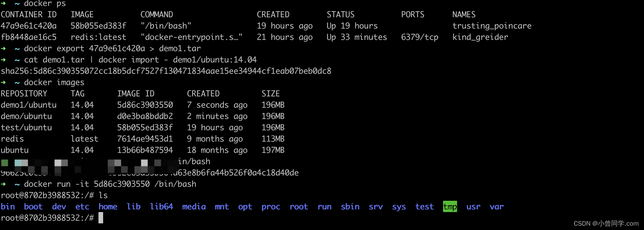Viewport: 644px width, 230px height.
Task: Click the 'srv' directory
Action: click(x=376, y=207)
